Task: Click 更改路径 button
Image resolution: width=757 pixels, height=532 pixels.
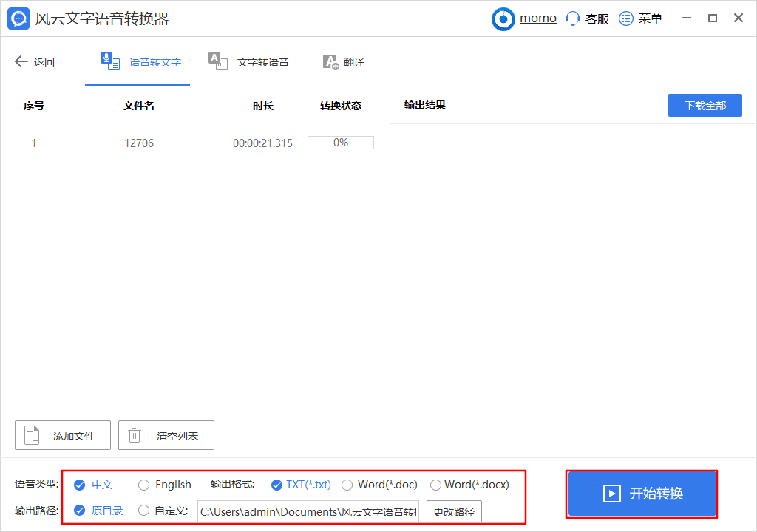Action: pos(454,512)
